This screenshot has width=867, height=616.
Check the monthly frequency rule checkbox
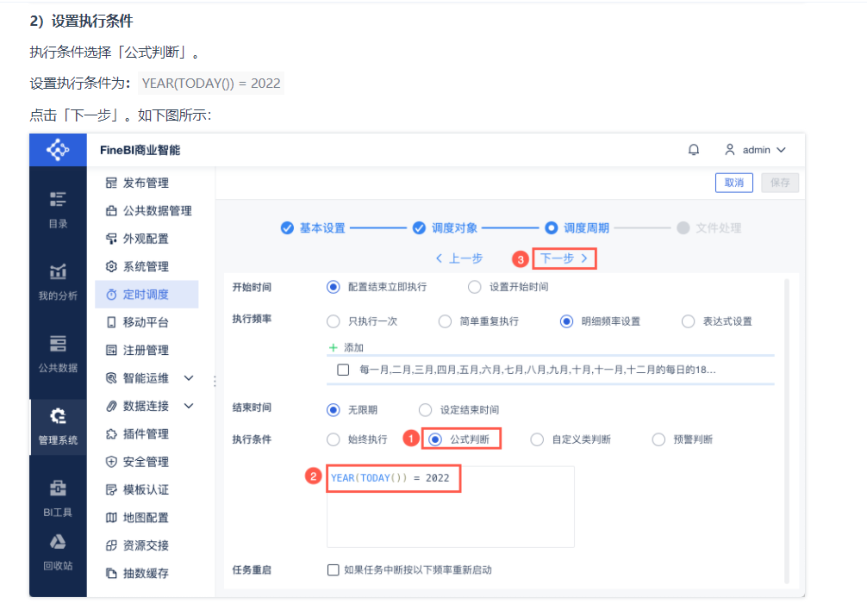click(343, 370)
